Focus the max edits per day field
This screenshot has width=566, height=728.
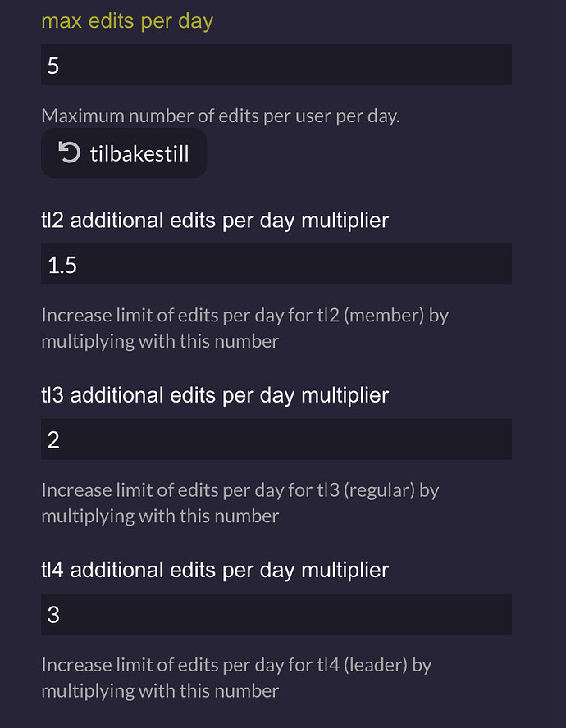(276, 65)
